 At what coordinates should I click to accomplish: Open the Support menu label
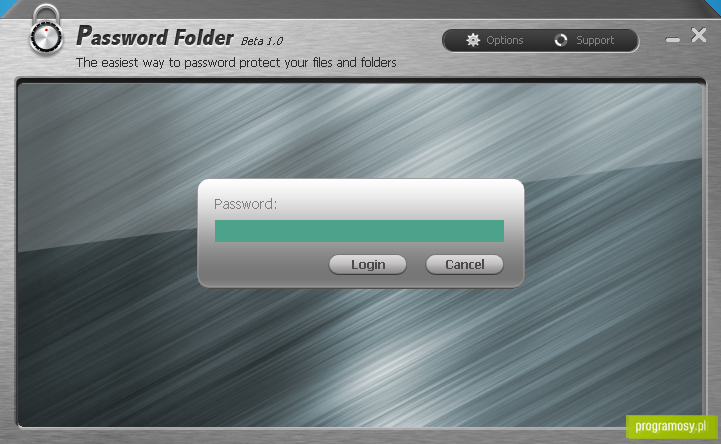coord(595,40)
